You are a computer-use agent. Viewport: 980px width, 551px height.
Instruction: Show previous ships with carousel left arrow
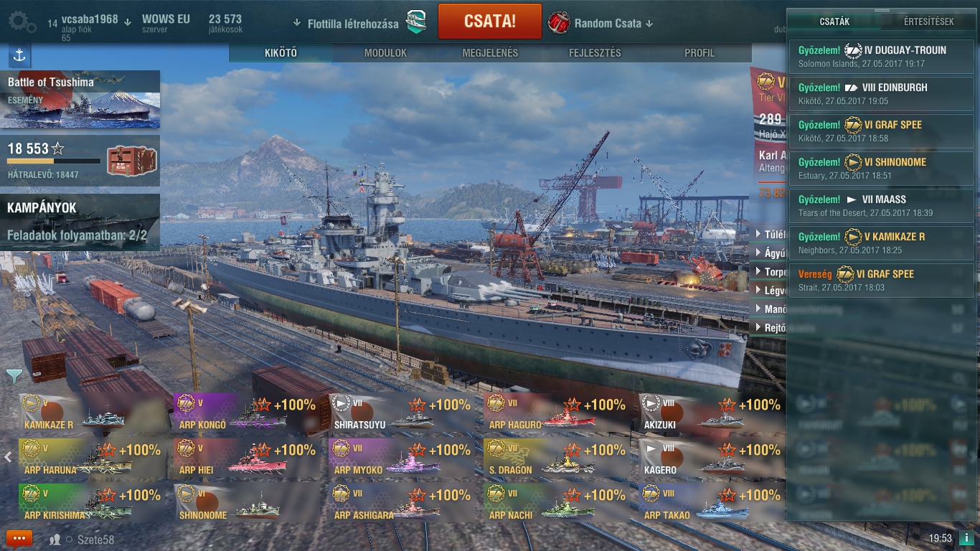pos(8,456)
